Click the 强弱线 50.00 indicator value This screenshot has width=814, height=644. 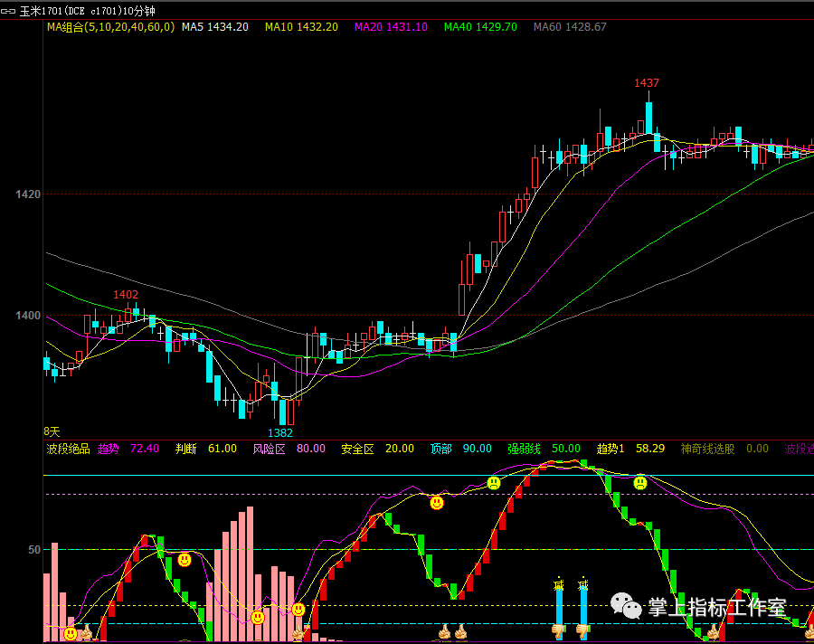click(544, 449)
